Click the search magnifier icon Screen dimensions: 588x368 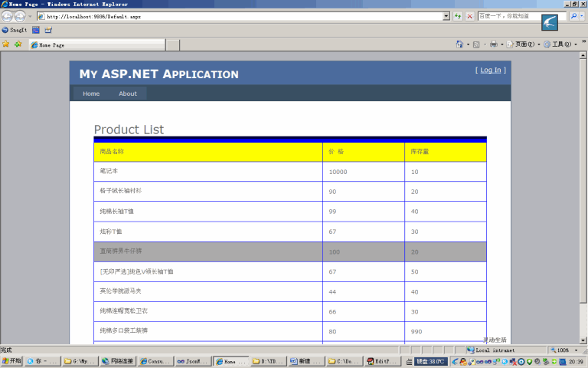tap(573, 16)
